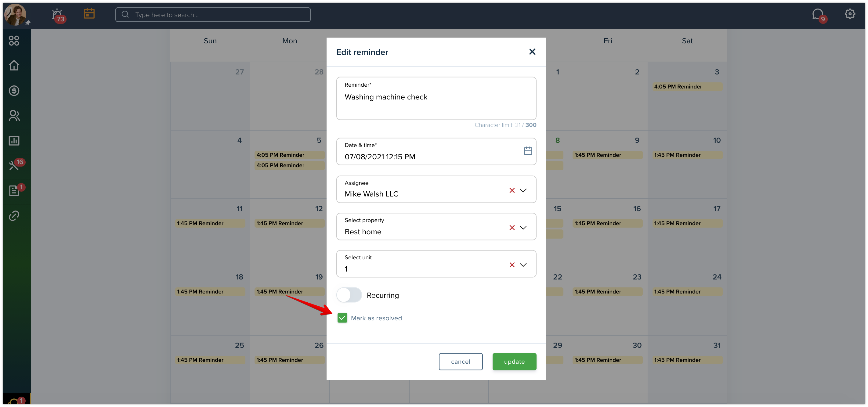Open the 1:45 PM Reminder on Sunday 18
Viewport: 868px width, 407px height.
pos(210,291)
